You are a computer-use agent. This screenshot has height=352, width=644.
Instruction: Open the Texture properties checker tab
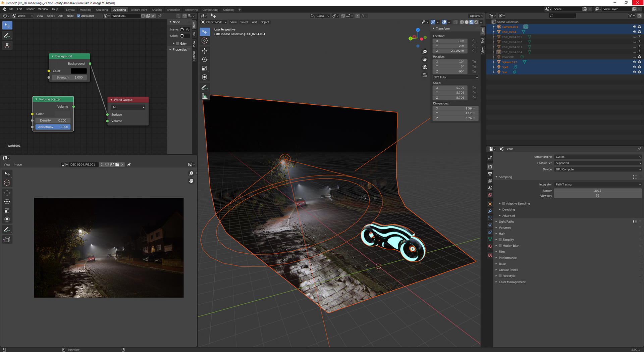490,255
